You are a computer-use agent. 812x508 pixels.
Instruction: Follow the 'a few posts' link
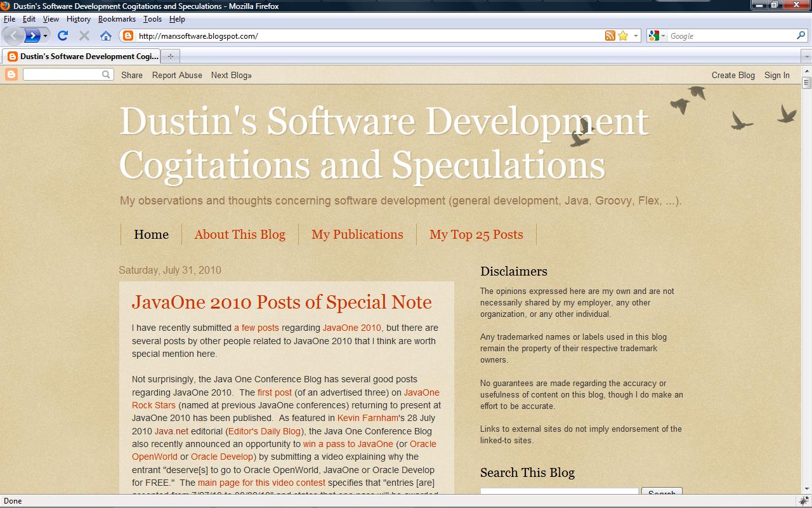click(256, 328)
